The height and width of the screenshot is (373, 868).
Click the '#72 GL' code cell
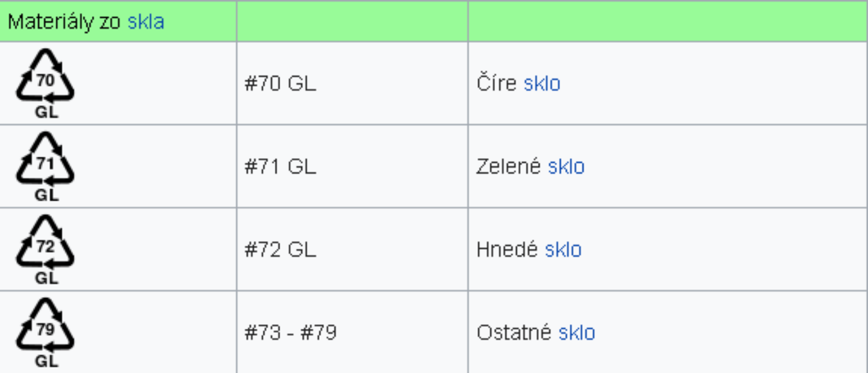pos(352,250)
